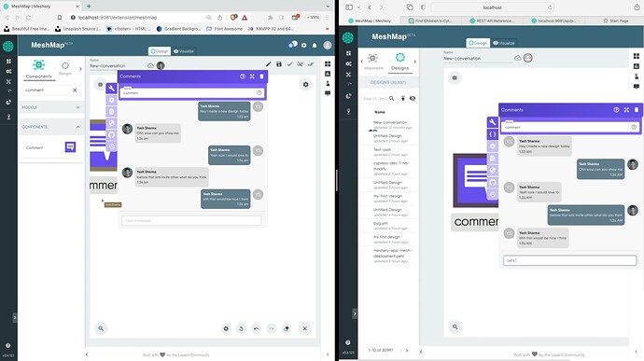Screen dimensions: 644x361
Task: Delete comment using trash icon in left Comments header
Action: coord(261,76)
